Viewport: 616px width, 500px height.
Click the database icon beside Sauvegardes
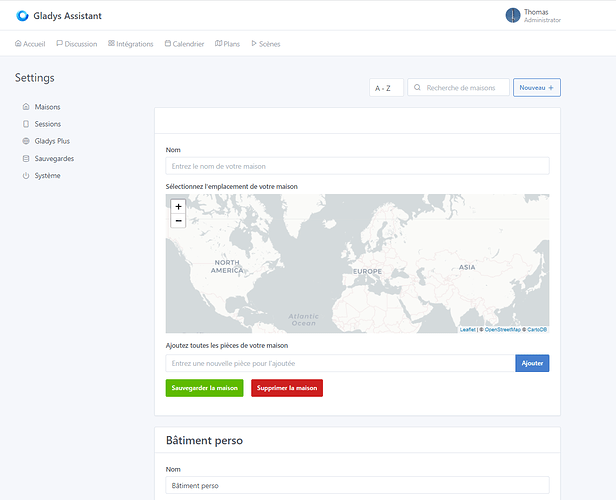point(26,158)
